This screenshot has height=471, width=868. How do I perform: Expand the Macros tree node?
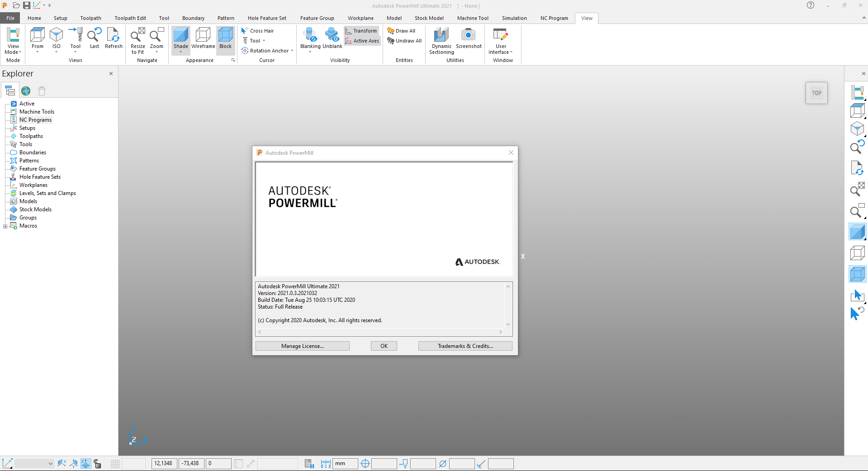[x=5, y=226]
